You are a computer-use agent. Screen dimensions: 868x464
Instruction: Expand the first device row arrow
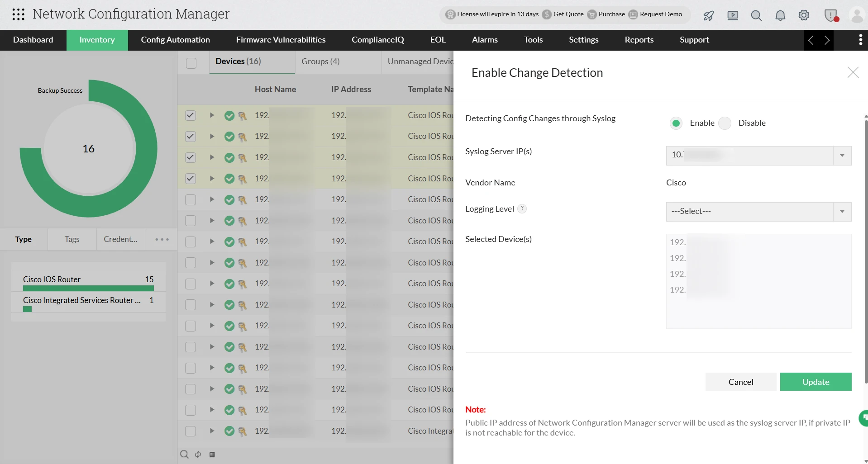pos(211,116)
